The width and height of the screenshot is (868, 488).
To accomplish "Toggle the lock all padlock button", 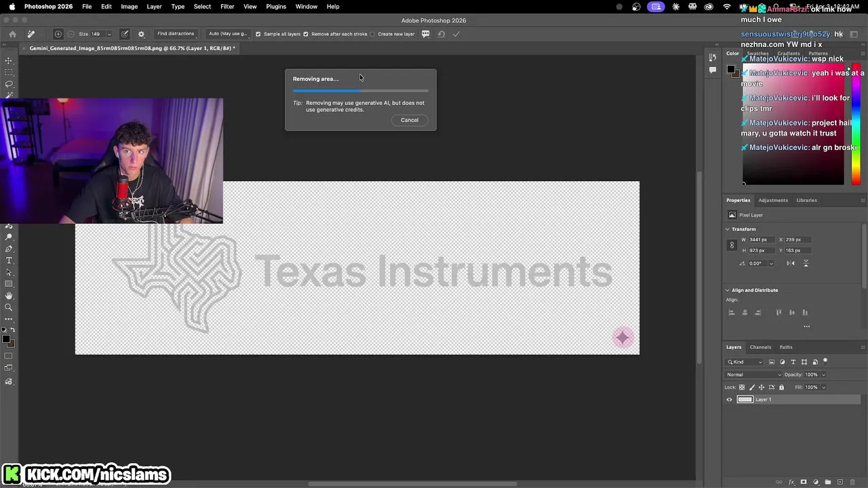I will pyautogui.click(x=781, y=387).
